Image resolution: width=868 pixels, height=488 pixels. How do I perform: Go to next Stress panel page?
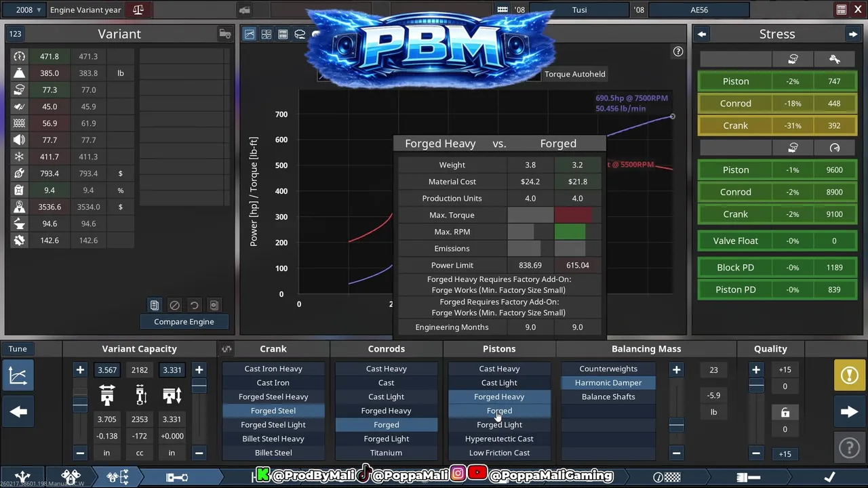click(x=852, y=34)
